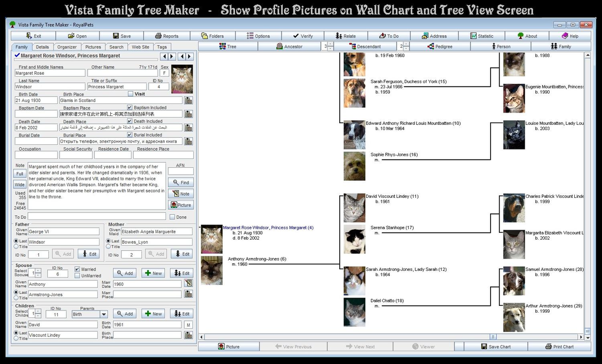Viewport: 602px width, 364px height.
Task: Click the chart horizontal scrollbar thumb
Action: (493, 337)
